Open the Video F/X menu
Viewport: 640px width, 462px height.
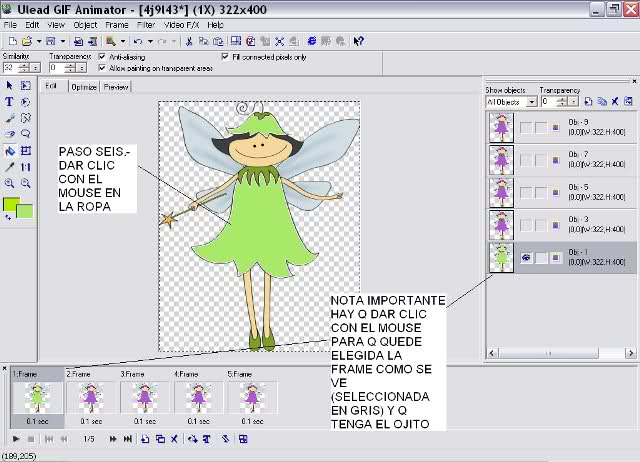tap(181, 25)
